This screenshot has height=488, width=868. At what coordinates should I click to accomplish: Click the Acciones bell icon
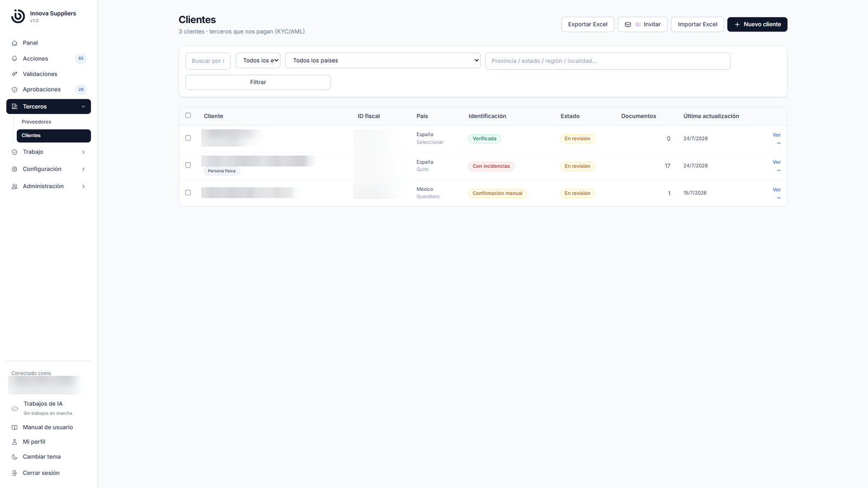click(x=15, y=59)
